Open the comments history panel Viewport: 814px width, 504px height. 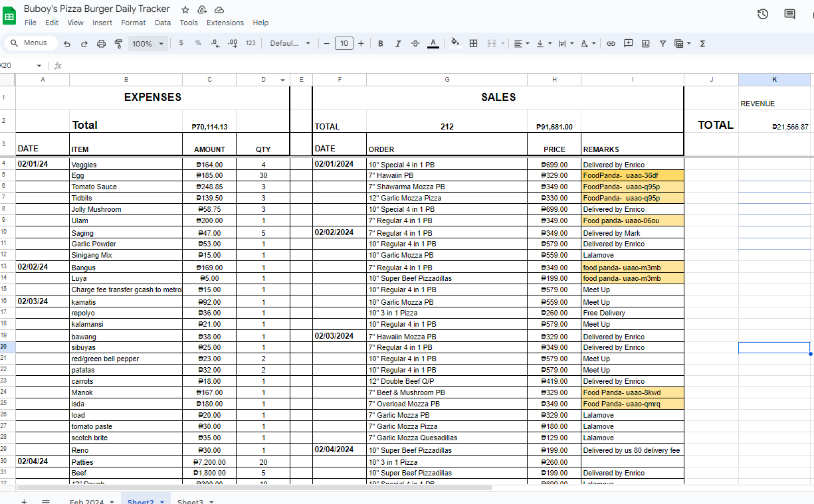point(790,14)
